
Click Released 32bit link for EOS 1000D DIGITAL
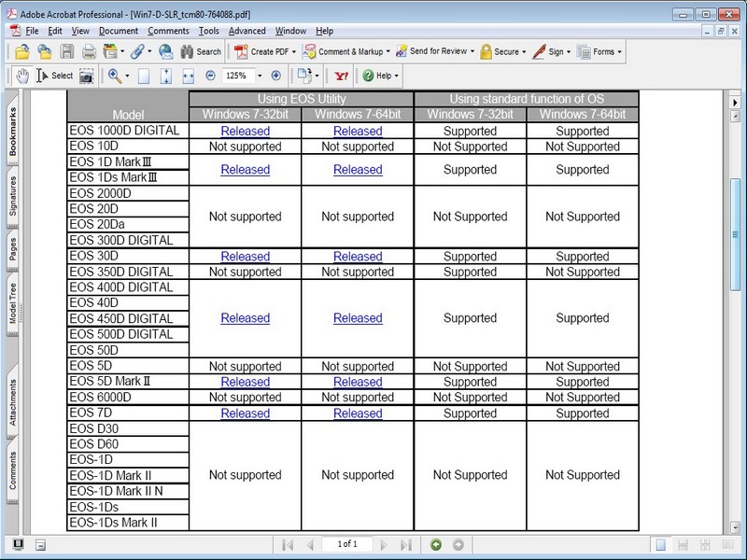246,131
